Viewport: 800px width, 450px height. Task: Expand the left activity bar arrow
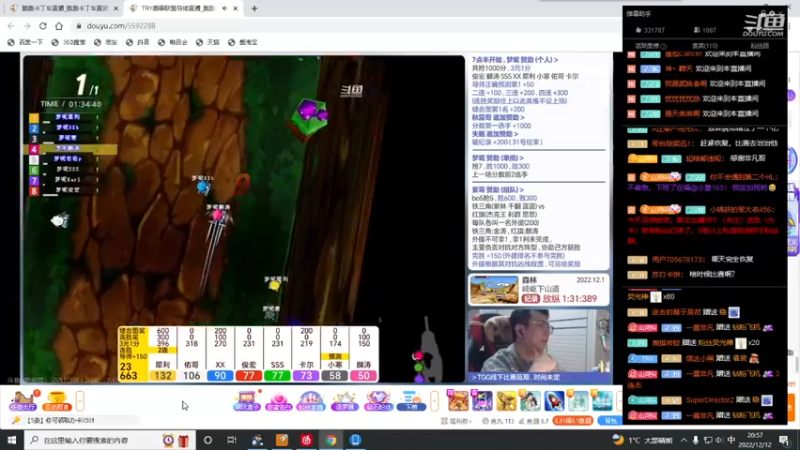pos(80,401)
